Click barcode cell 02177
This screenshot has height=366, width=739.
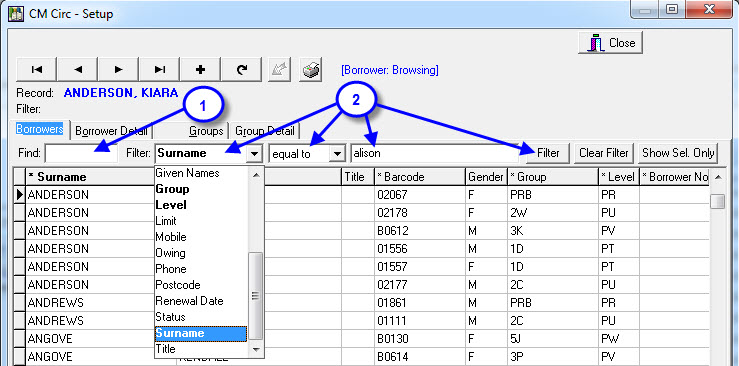(x=420, y=285)
